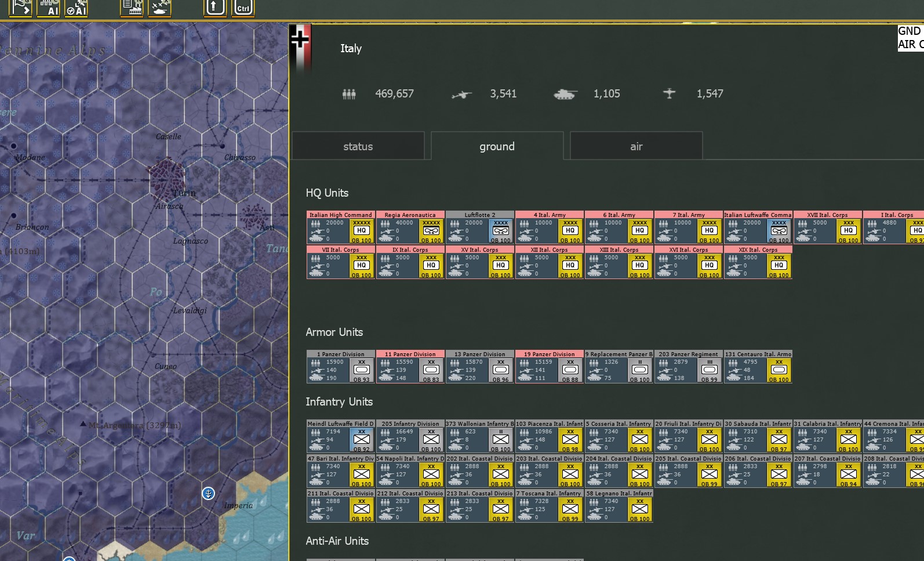The image size is (924, 561).
Task: Click HQ symbol on 4 Ital. Army card
Action: (570, 230)
